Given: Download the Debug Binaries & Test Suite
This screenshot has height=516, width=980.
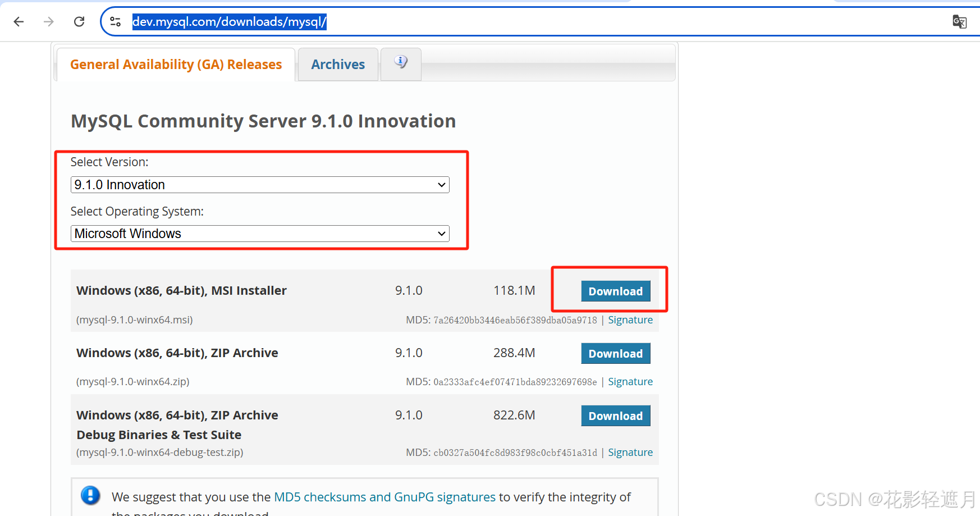Looking at the screenshot, I should (615, 415).
